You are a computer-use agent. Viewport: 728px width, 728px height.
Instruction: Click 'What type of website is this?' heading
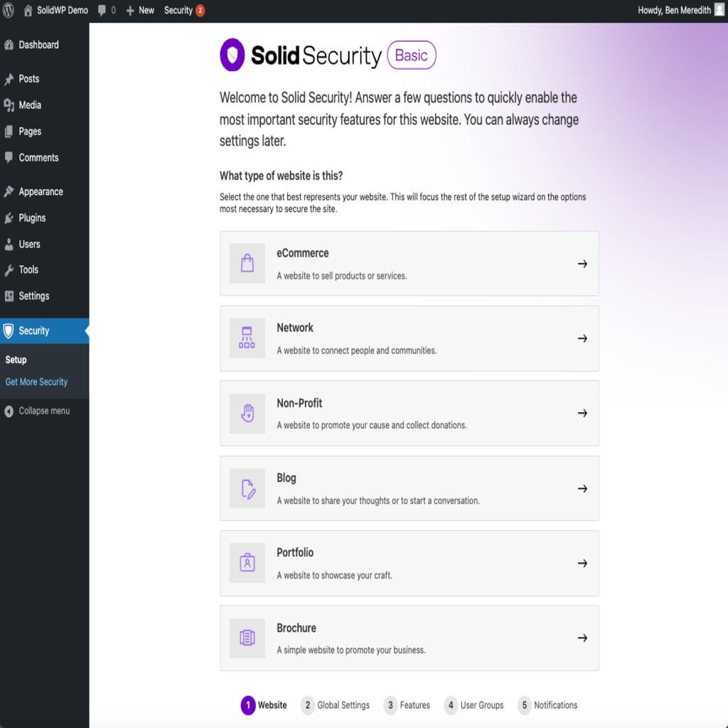pyautogui.click(x=281, y=176)
